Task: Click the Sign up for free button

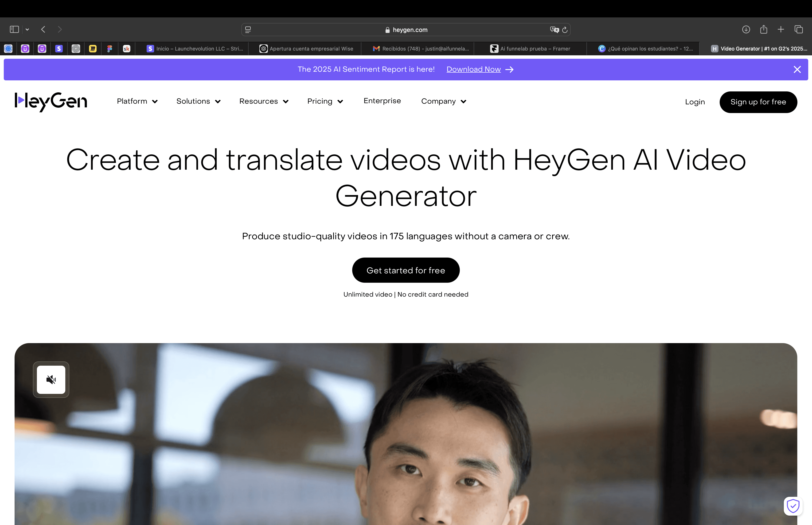Action: tap(758, 102)
